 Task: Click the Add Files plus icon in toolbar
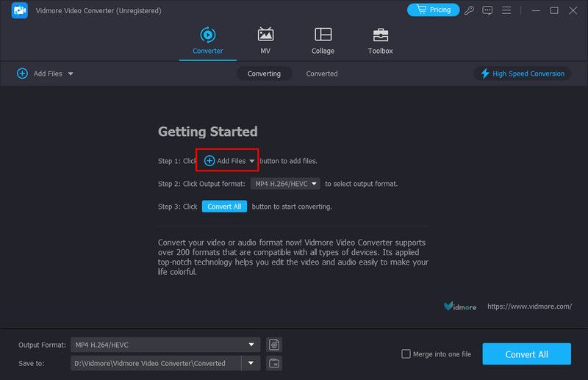point(22,74)
